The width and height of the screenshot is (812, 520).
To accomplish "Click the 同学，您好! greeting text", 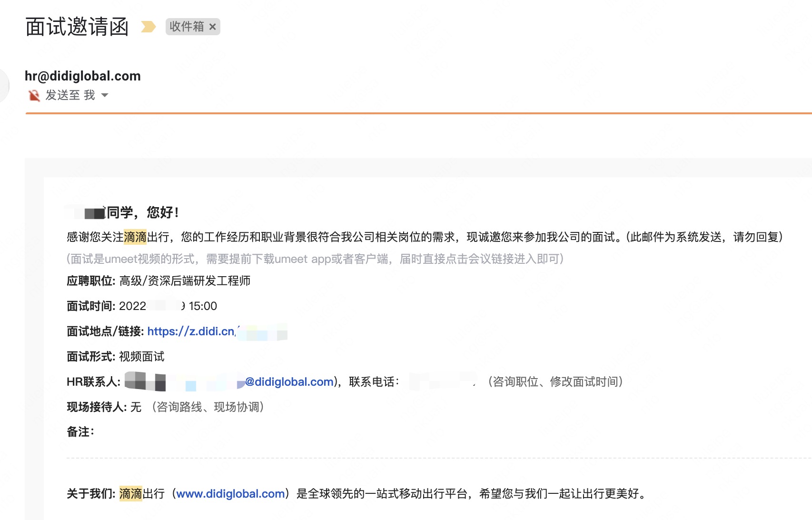I will coord(143,212).
